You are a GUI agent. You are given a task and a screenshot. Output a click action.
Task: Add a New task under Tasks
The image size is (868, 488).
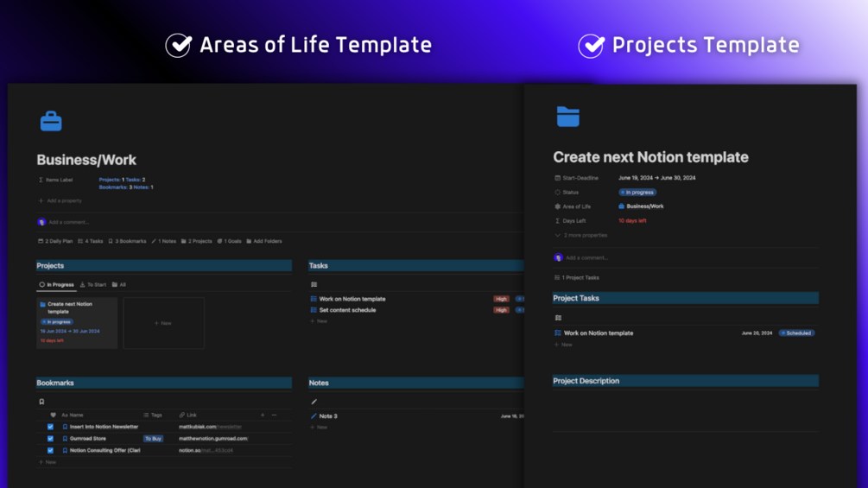pyautogui.click(x=319, y=321)
